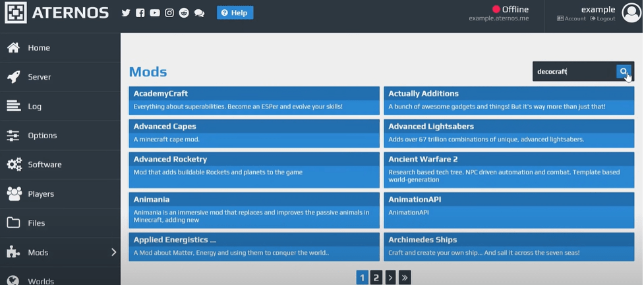Open Options in the sidebar
Screen dimensions: 644x285
(x=60, y=136)
